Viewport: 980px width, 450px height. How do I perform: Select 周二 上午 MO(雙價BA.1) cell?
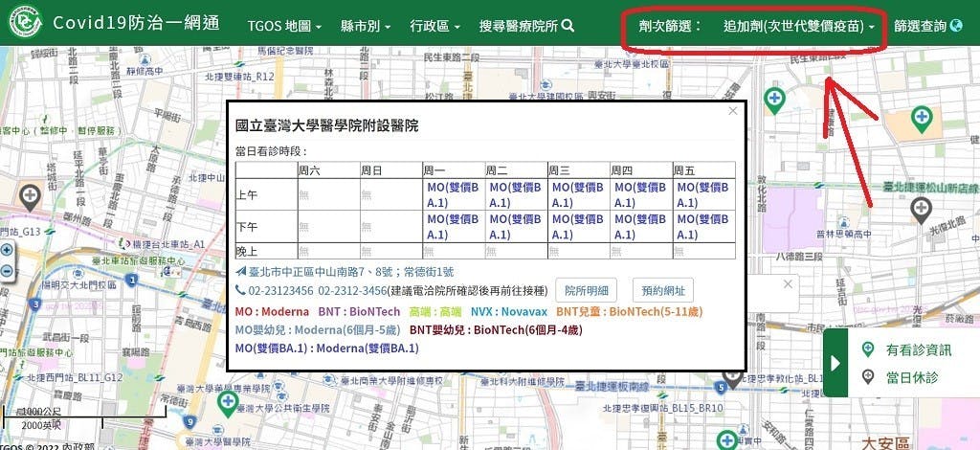516,194
